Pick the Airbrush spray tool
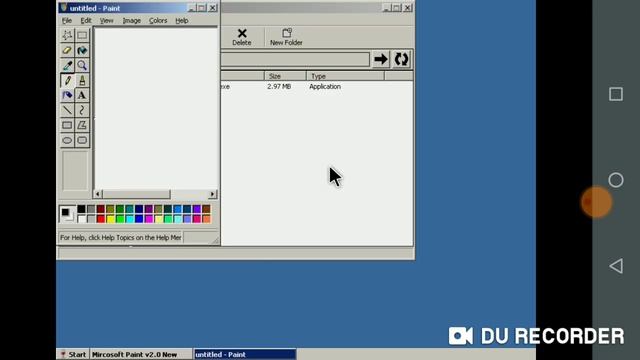Viewport: 640px width, 360px height. (x=67, y=95)
